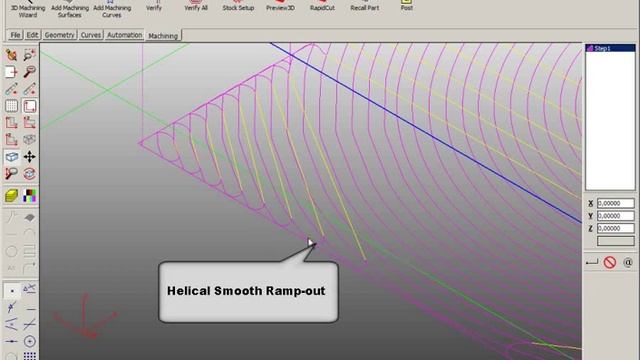Select the Machining tab
This screenshot has height=360, width=640.
pyautogui.click(x=163, y=36)
